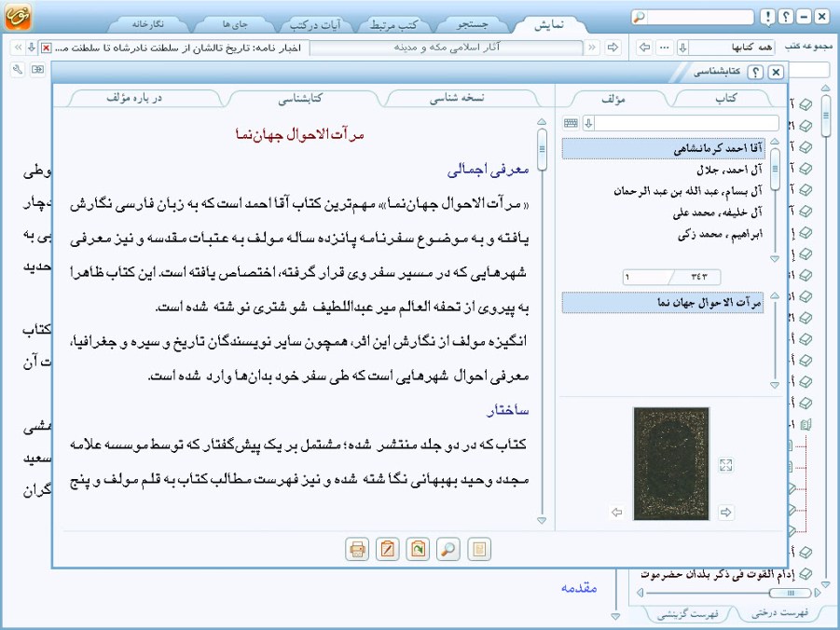
Task: Select book مرآت الاحوال جهان نما in list
Action: coord(663,303)
